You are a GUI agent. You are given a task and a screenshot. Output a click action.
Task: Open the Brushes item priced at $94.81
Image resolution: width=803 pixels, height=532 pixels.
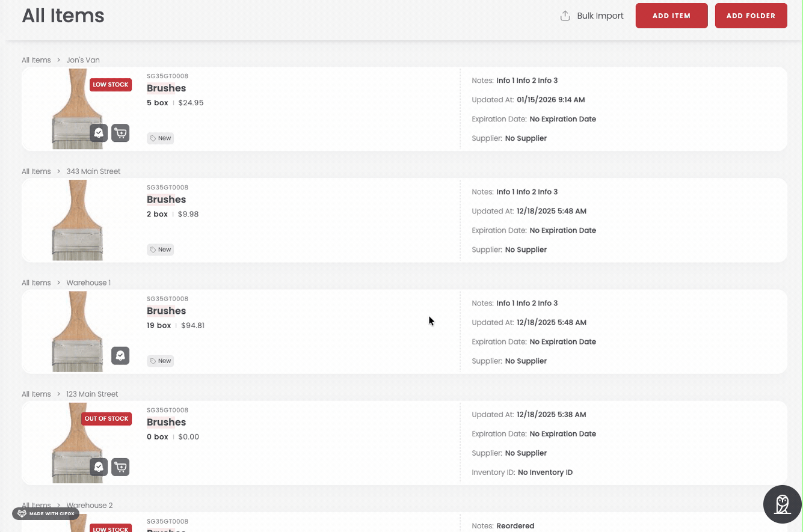[x=166, y=311]
